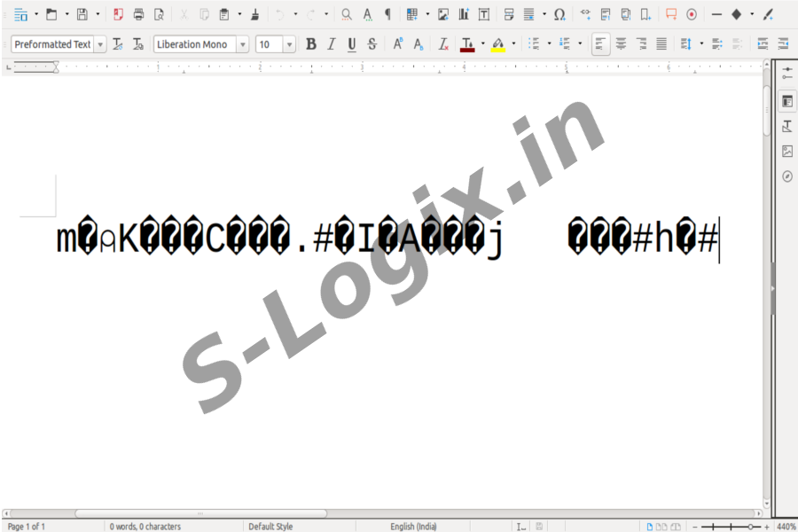Insert a special character using the Omega icon
This screenshot has height=532, width=798.
pos(559,14)
